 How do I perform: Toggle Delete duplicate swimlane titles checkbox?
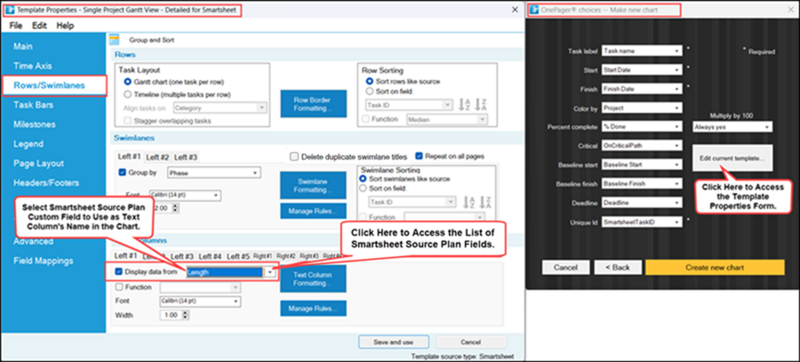pos(294,157)
